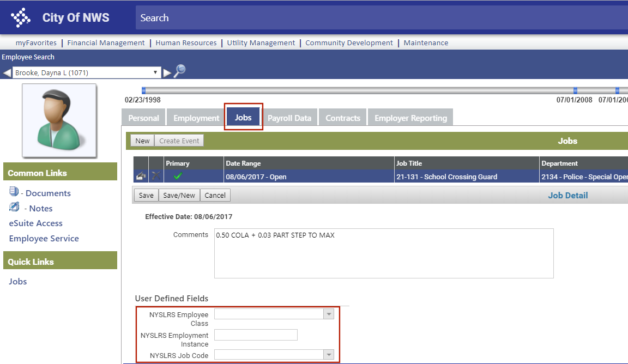This screenshot has width=628, height=364.
Task: Open employee search magnifying glass
Action: pyautogui.click(x=179, y=71)
